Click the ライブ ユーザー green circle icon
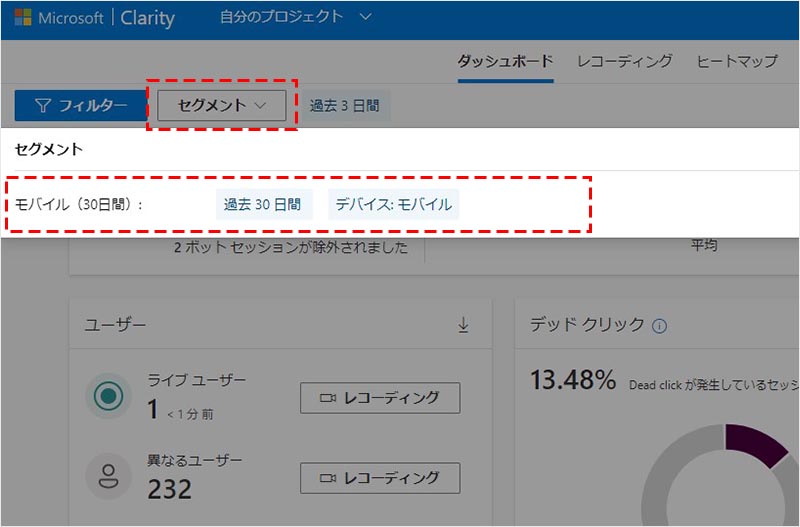The width and height of the screenshot is (800, 527). pos(107,396)
